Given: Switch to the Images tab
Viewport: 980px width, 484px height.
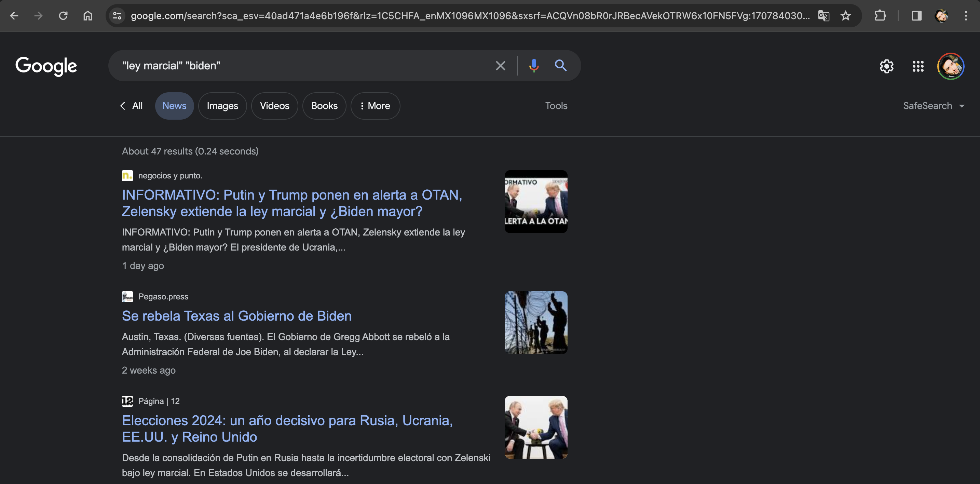Looking at the screenshot, I should pyautogui.click(x=222, y=106).
